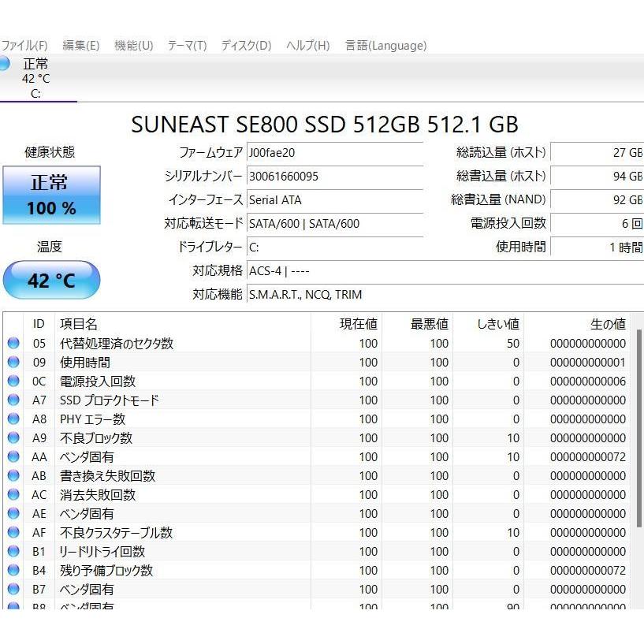Click the status orb for 電源投入回数
The image size is (644, 644).
pos(13,381)
